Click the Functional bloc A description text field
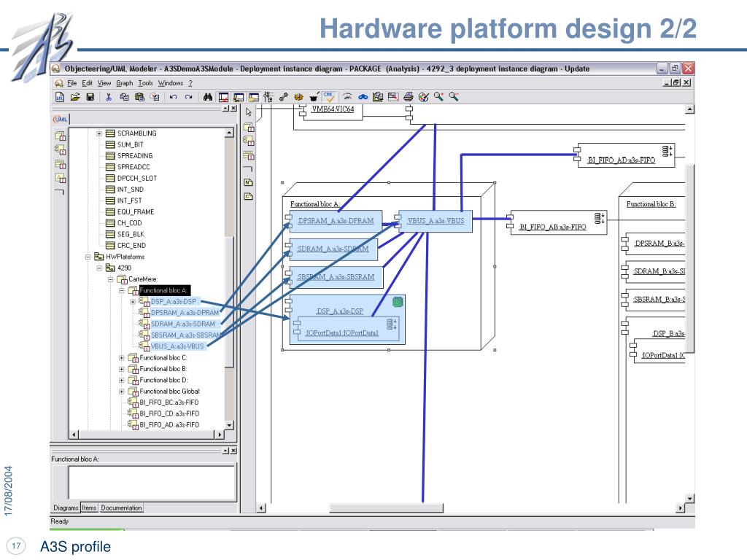Screen dimensions: 747x560 coord(152,482)
